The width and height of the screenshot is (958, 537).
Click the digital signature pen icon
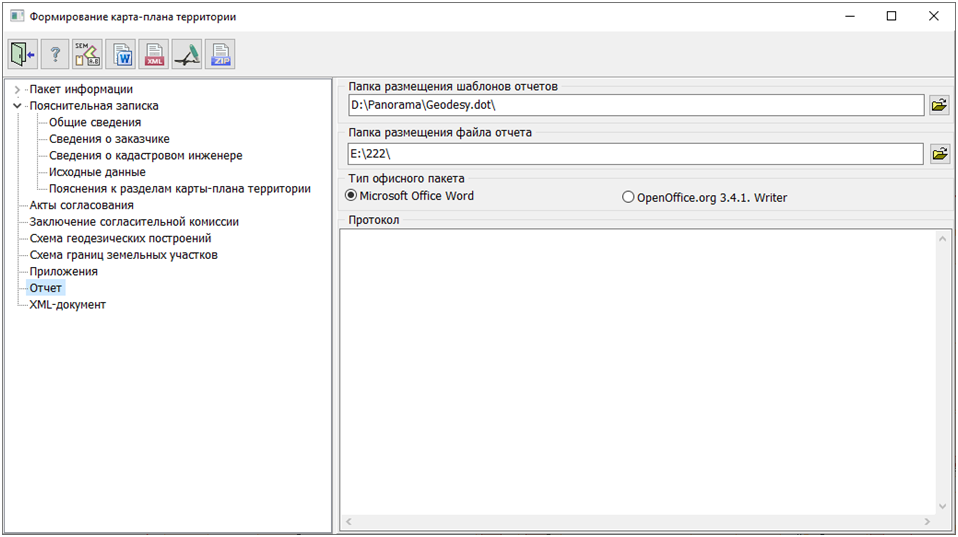[187, 55]
